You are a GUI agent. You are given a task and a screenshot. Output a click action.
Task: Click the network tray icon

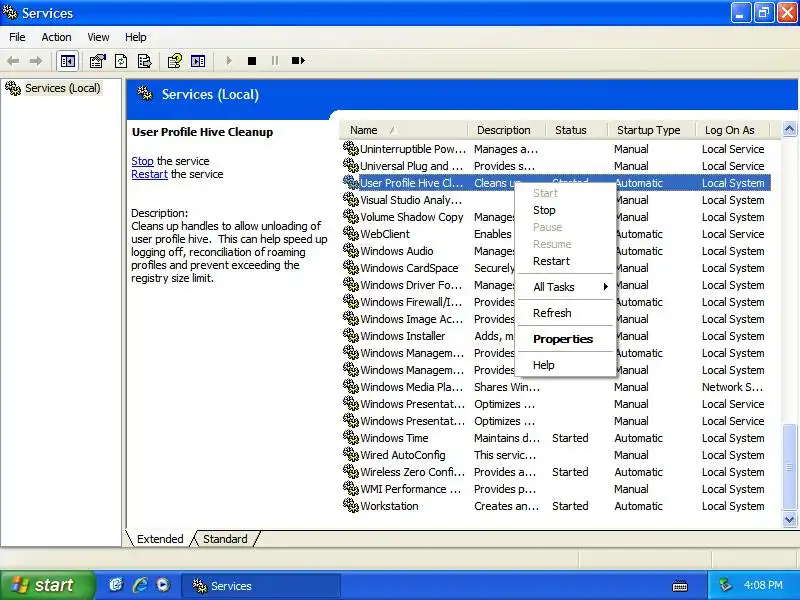click(x=725, y=585)
